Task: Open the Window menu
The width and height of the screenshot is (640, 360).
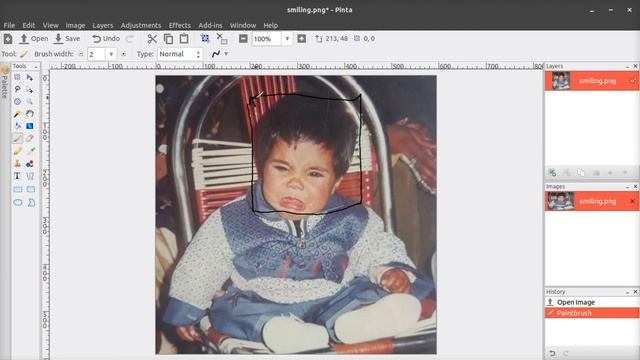Action: point(243,25)
